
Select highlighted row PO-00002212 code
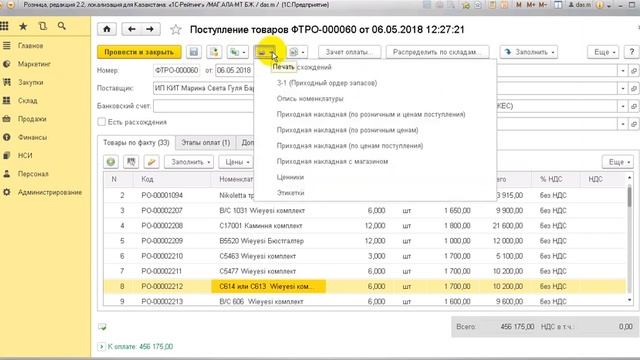(162, 287)
